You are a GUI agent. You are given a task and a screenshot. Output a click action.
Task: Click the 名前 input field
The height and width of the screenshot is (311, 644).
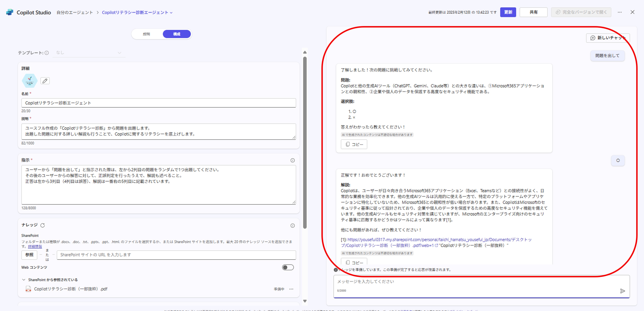(x=159, y=103)
